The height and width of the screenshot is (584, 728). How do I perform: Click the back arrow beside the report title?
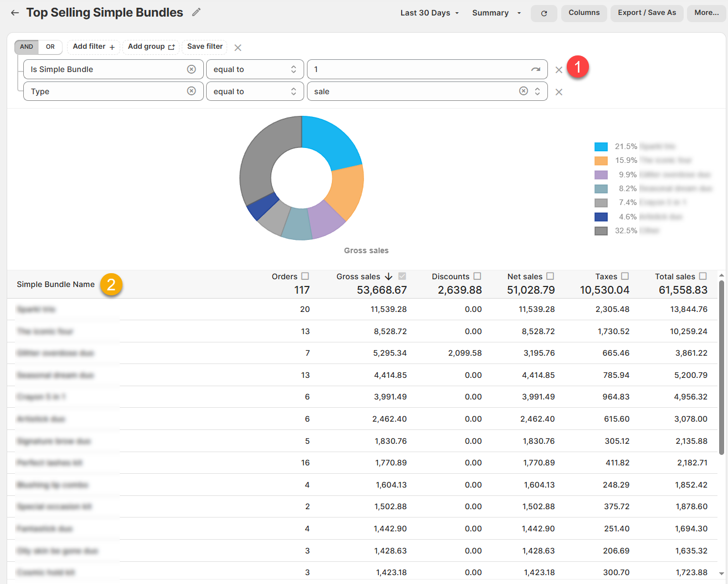pos(15,13)
